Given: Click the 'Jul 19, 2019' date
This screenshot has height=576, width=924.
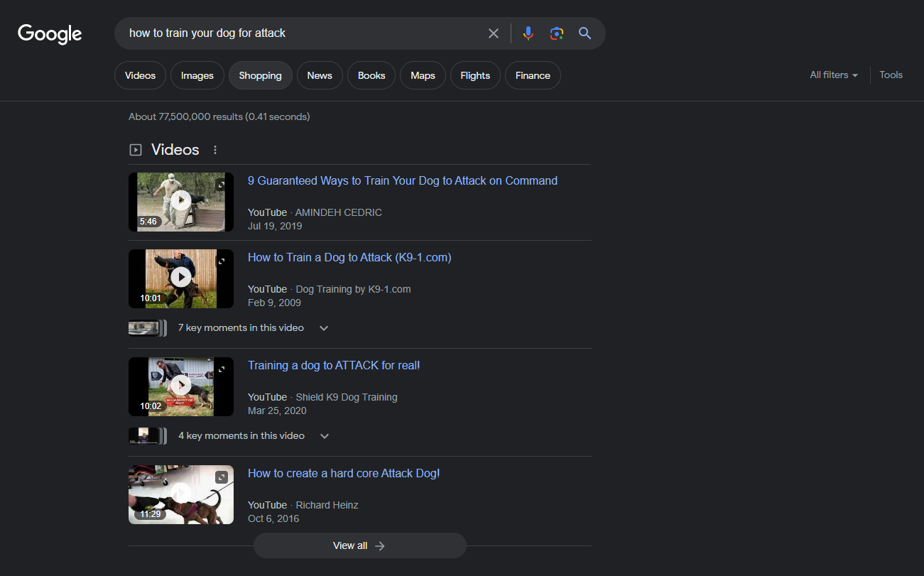Looking at the screenshot, I should (275, 226).
